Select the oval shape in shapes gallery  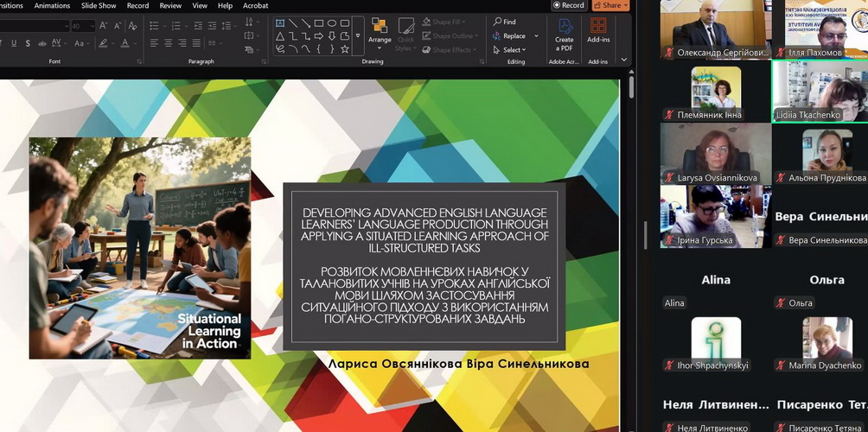tap(332, 23)
